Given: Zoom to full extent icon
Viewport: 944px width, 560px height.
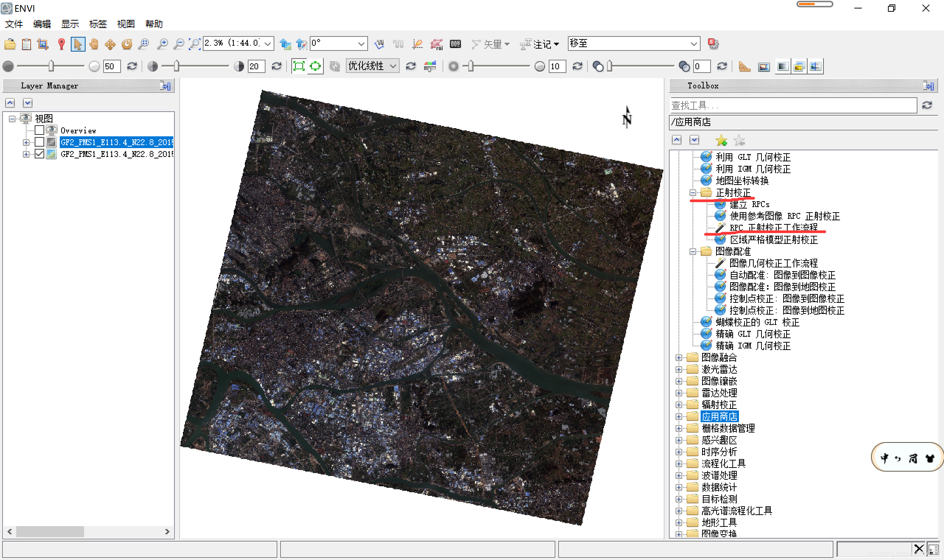Looking at the screenshot, I should 194,44.
